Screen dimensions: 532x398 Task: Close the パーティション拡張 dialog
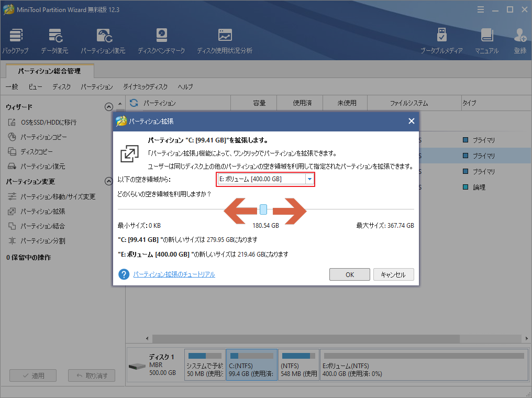(411, 121)
